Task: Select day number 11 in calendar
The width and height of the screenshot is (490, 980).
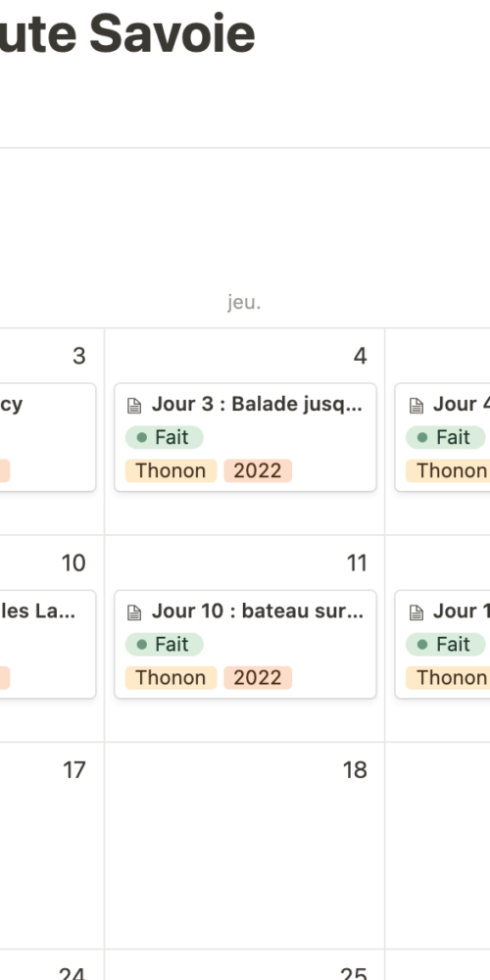Action: pos(357,563)
